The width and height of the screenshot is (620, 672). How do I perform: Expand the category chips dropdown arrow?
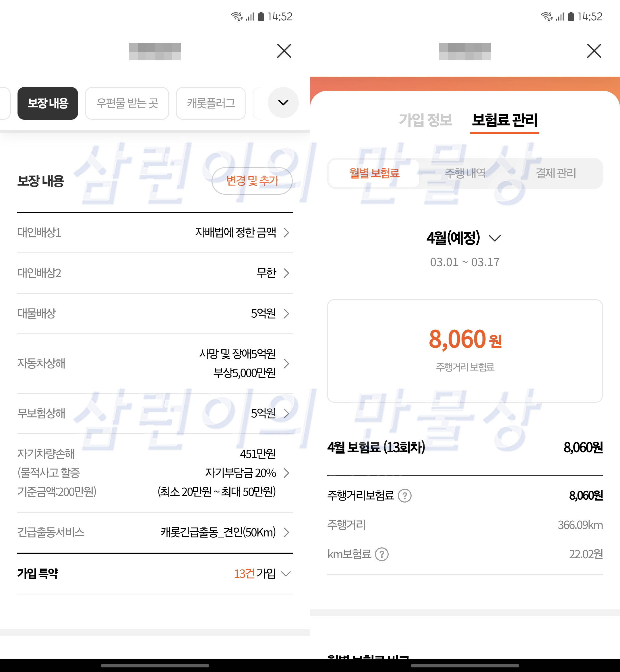[283, 103]
